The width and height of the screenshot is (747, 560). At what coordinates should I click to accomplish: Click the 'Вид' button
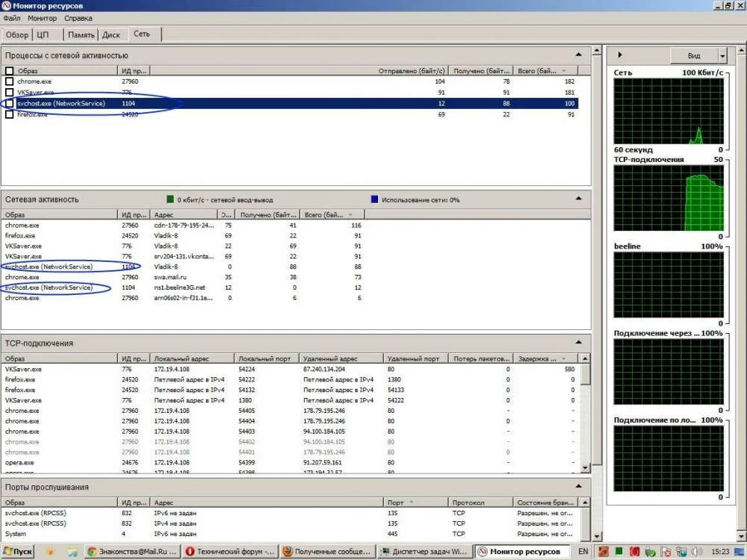693,56
